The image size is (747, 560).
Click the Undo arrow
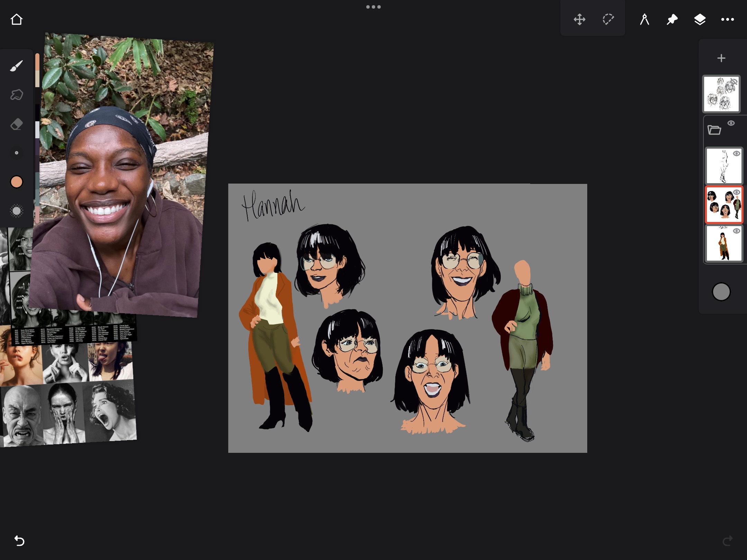[x=19, y=540]
